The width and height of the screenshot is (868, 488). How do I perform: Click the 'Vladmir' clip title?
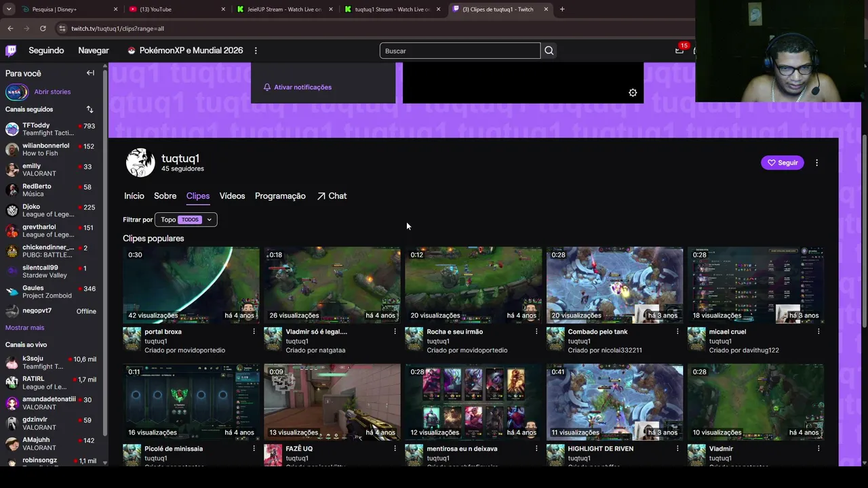point(721,449)
